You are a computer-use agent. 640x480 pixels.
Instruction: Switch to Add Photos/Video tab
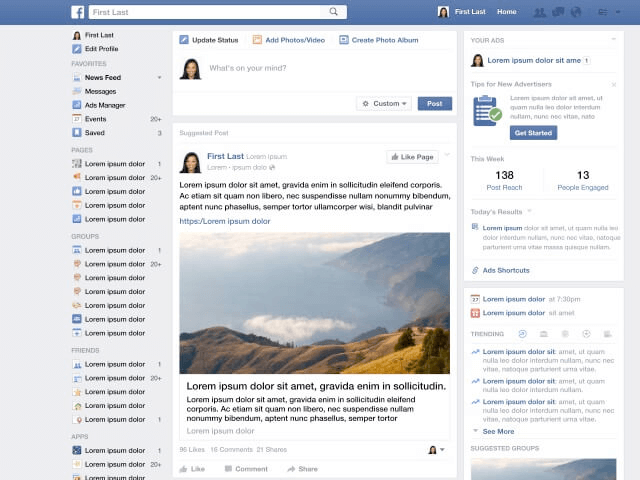click(x=289, y=40)
